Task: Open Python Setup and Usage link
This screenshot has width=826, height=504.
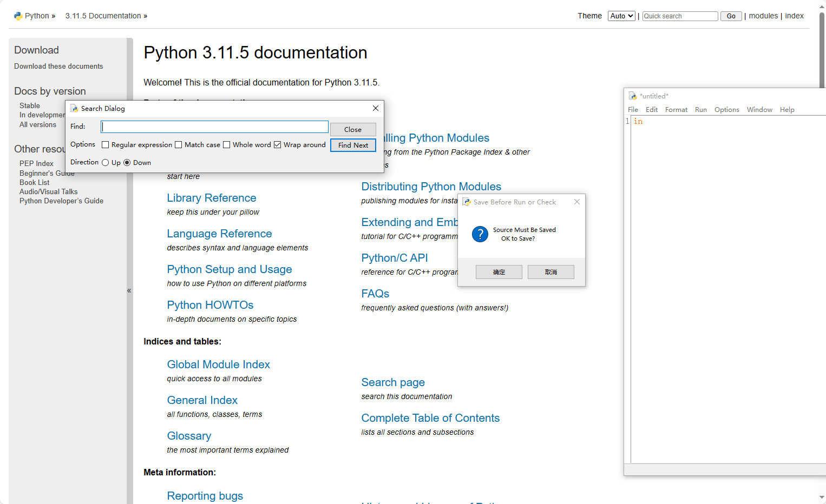Action: pyautogui.click(x=230, y=269)
